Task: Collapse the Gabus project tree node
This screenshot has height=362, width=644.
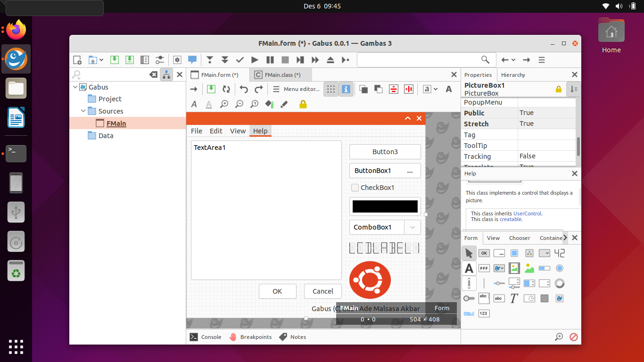Action: click(75, 87)
